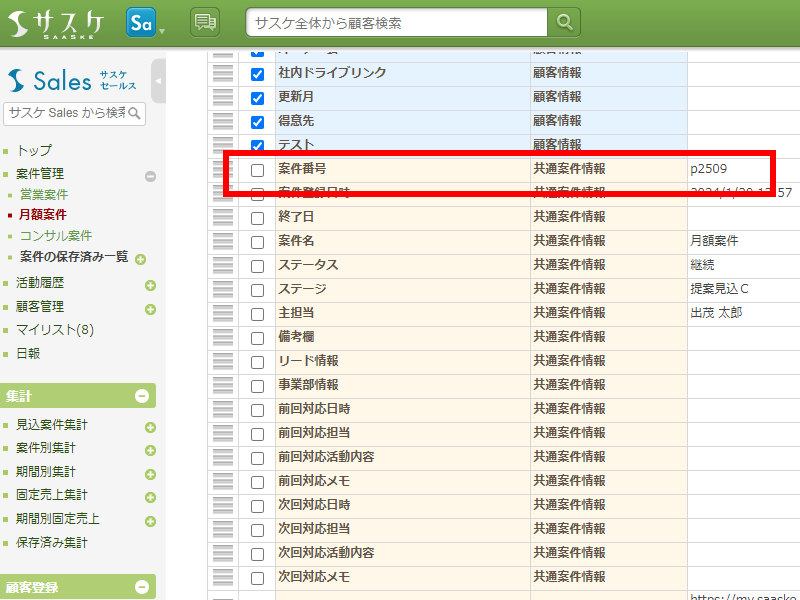Screen dimensions: 800x600
Task: Uncheck the 更新月 checkbox
Action: [x=257, y=98]
